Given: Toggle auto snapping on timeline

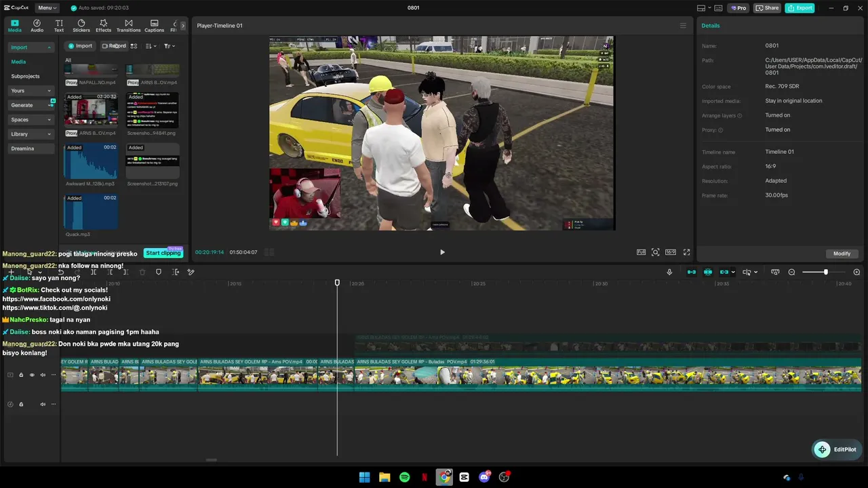Looking at the screenshot, I should coord(707,272).
